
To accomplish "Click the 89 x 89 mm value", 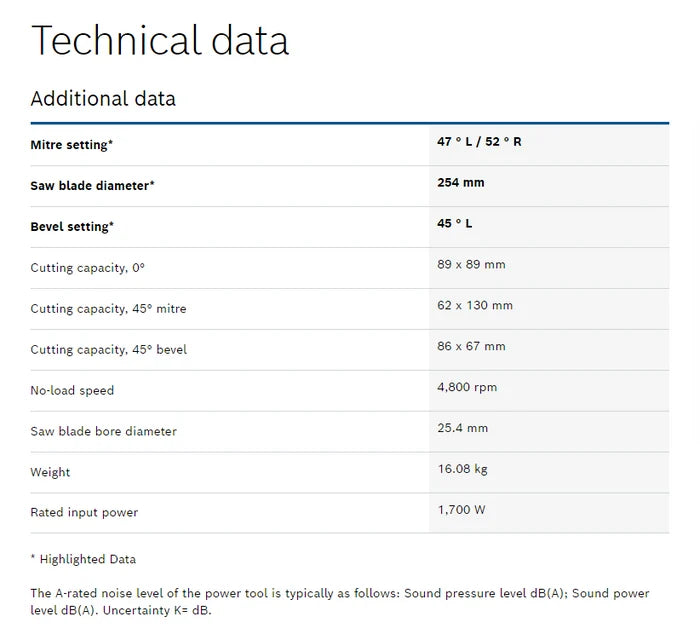I will coord(471,264).
